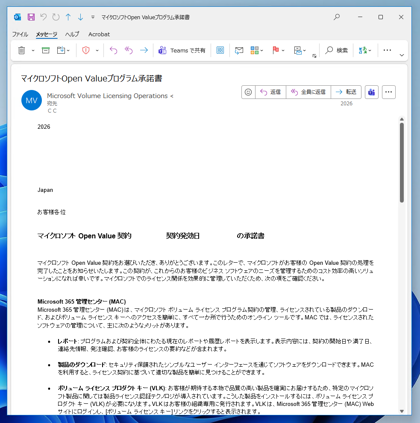Collapse the ribbon with the chevron

click(x=402, y=55)
